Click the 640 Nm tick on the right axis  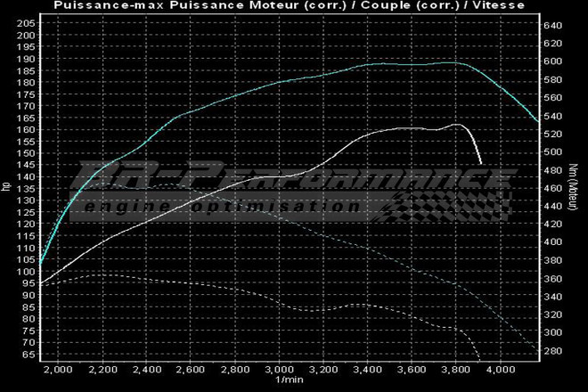pos(552,25)
